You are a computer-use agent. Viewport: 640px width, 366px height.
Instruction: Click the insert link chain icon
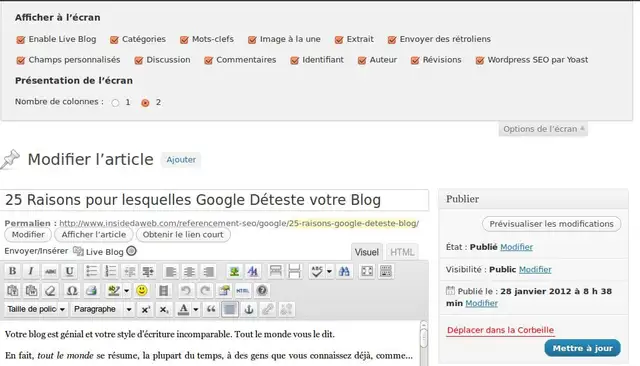267,310
